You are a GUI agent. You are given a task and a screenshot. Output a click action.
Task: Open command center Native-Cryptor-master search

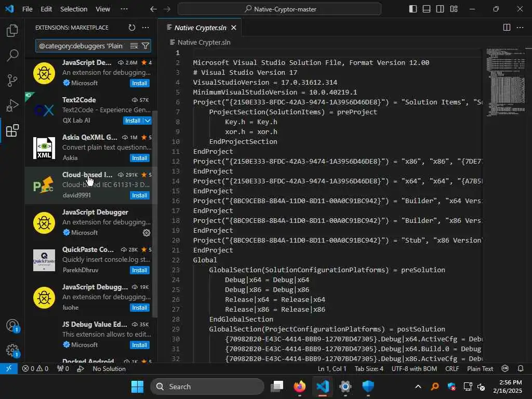coord(280,9)
